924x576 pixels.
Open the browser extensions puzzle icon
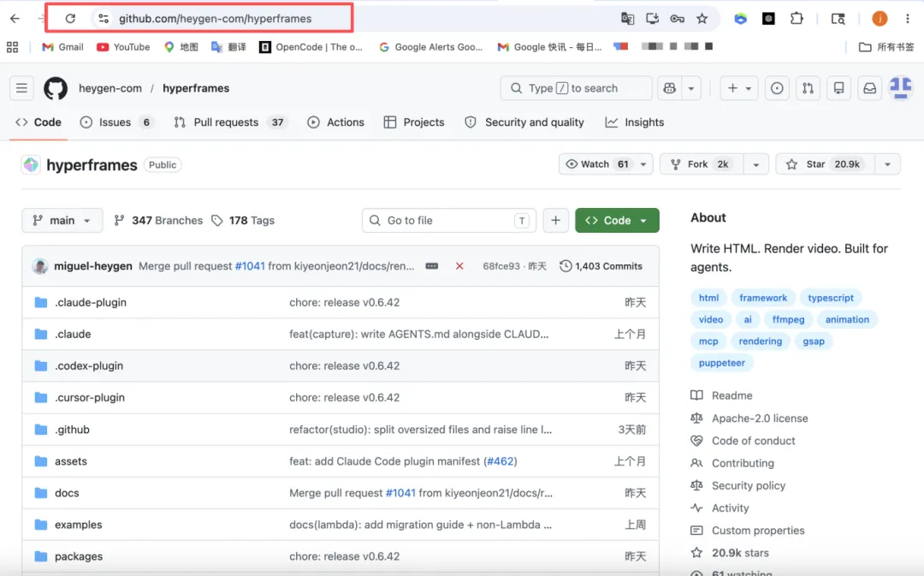click(797, 18)
